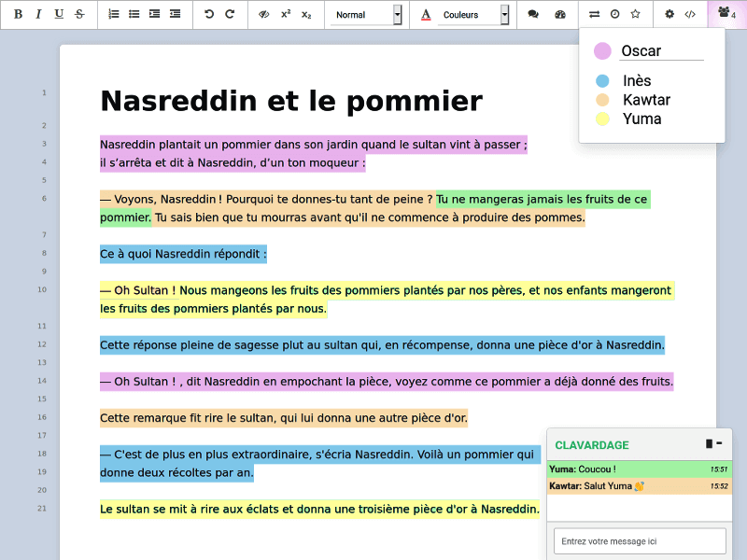Viewport: 747px width, 560px height.
Task: Save revision with the star icon
Action: point(636,14)
